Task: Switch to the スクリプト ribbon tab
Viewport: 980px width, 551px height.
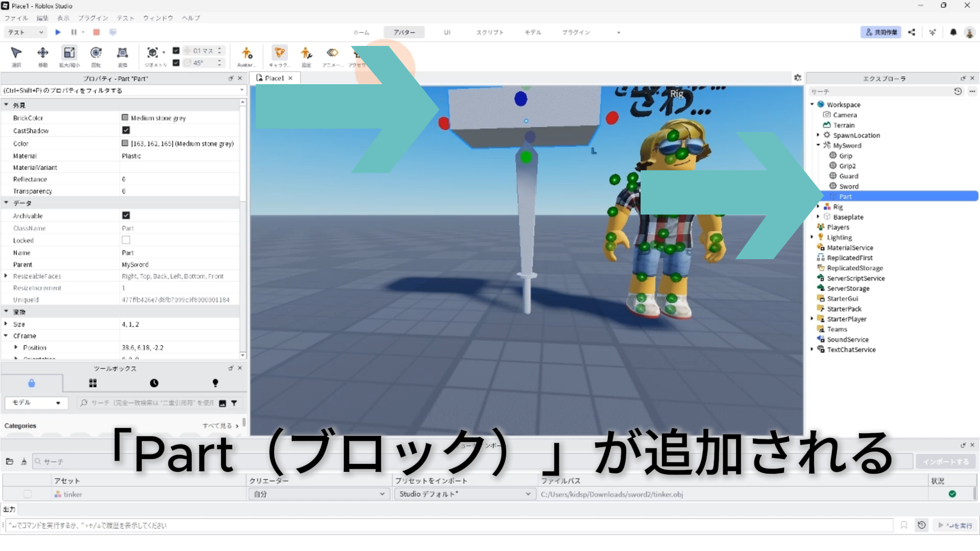Action: pos(489,32)
